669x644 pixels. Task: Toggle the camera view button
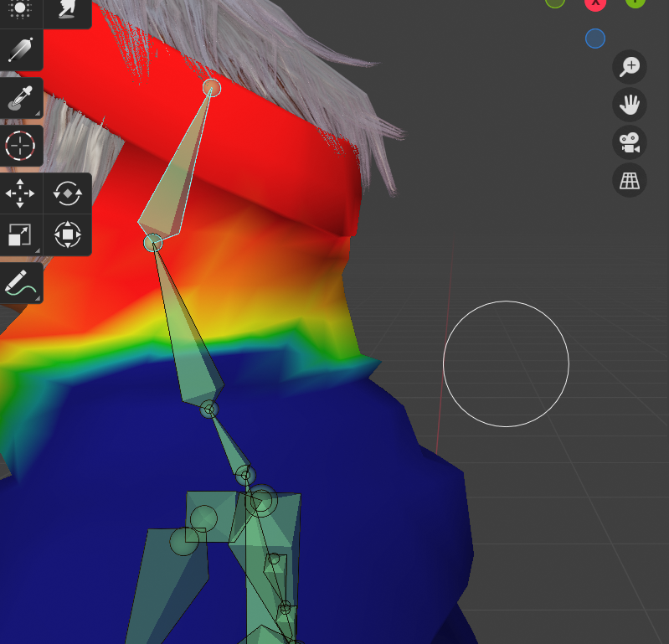click(630, 142)
